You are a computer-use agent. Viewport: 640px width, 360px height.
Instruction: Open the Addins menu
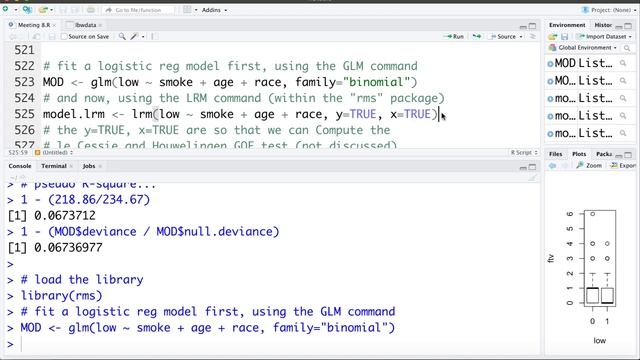pyautogui.click(x=214, y=10)
